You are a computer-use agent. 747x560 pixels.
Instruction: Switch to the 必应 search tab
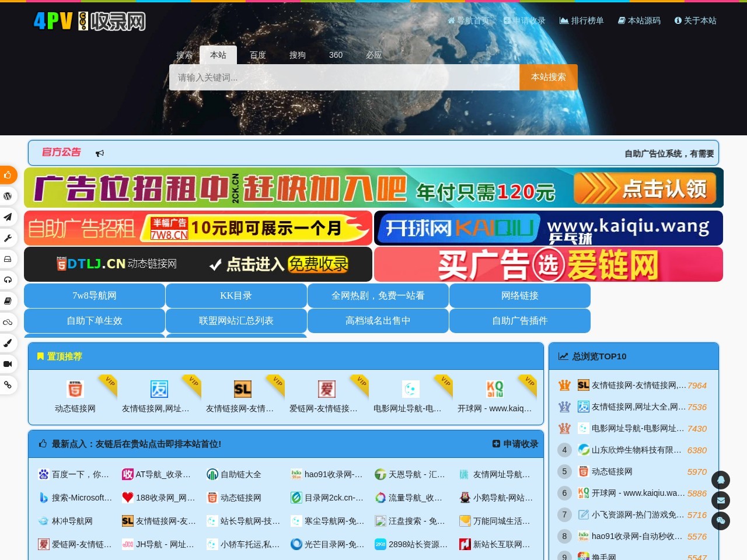374,55
